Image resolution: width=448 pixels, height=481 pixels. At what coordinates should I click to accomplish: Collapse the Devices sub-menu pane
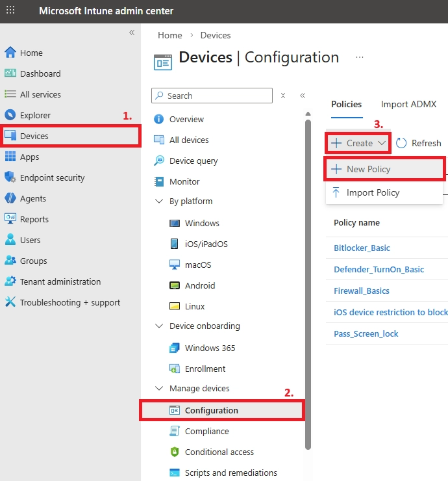[303, 96]
